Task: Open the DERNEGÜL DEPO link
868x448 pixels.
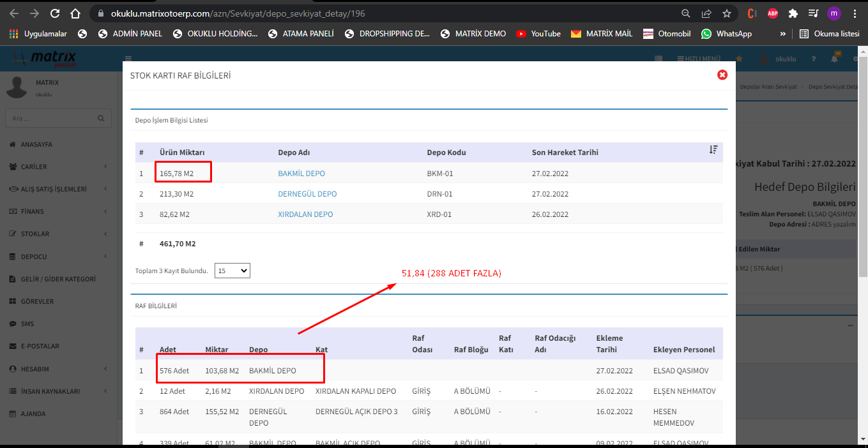Action: click(x=307, y=194)
